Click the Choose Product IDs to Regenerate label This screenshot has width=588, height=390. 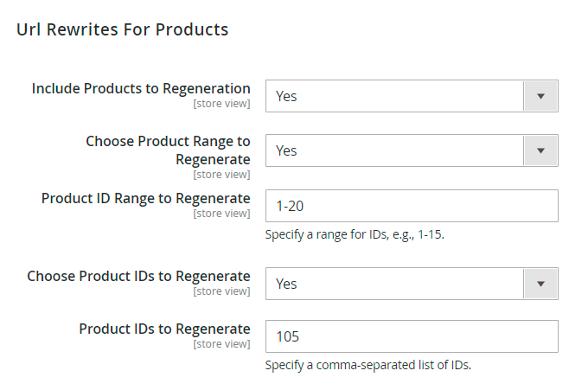138,276
